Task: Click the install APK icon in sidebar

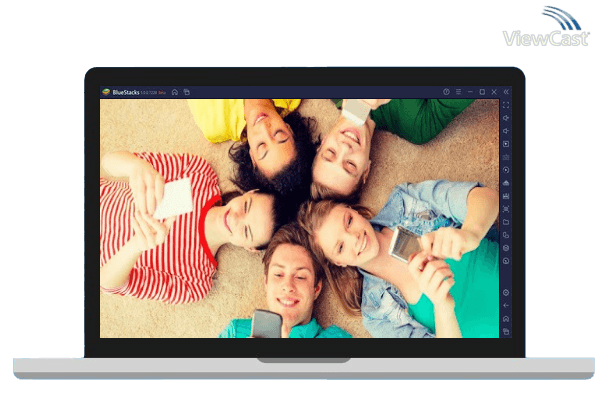Action: (506, 183)
